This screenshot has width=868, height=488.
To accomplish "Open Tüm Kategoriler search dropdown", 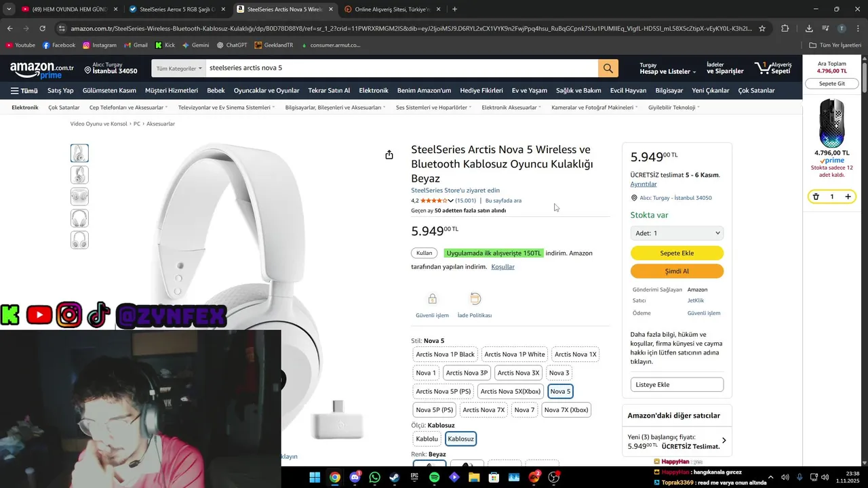I will point(179,68).
